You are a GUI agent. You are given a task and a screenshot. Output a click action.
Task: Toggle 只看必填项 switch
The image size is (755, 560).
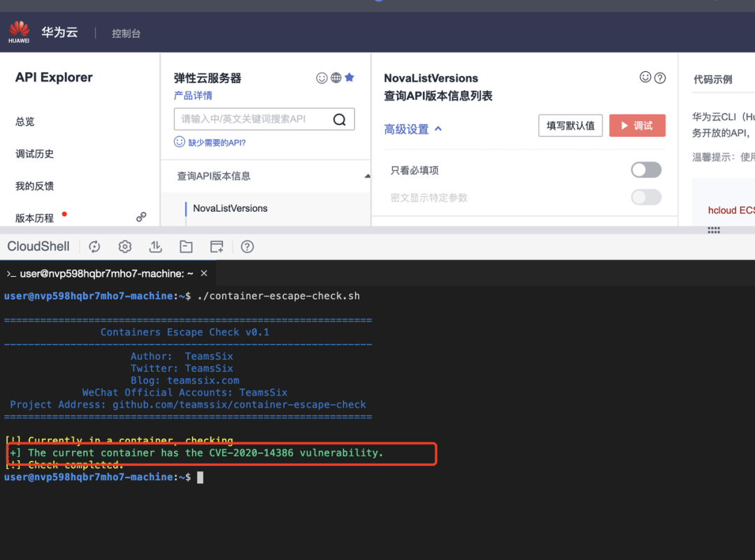click(x=646, y=170)
